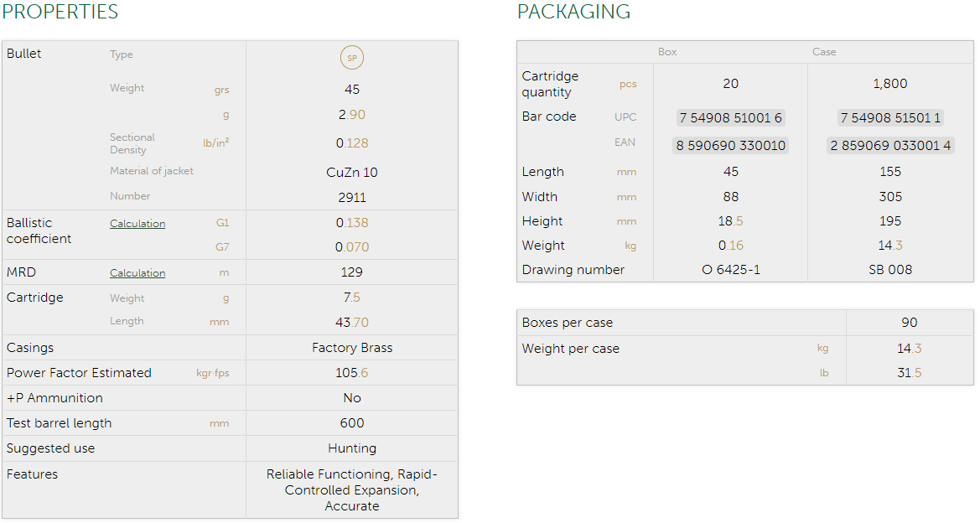Click the PACKAGING section heading
980x523 pixels.
pyautogui.click(x=573, y=13)
